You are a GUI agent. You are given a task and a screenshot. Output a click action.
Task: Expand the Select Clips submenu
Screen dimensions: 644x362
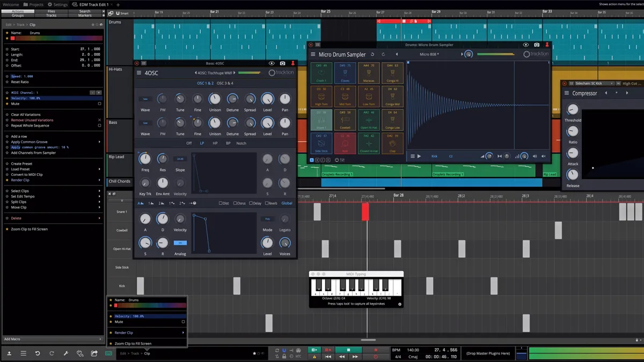(x=99, y=191)
